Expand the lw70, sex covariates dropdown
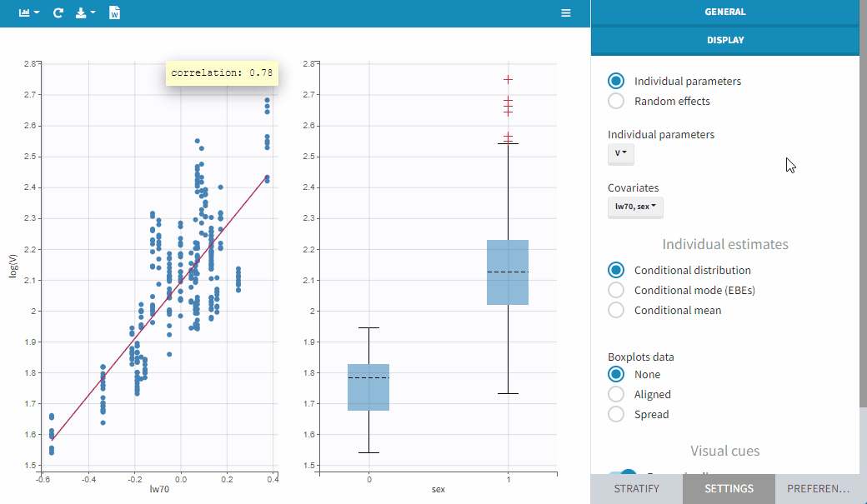The height and width of the screenshot is (504, 867). [635, 206]
